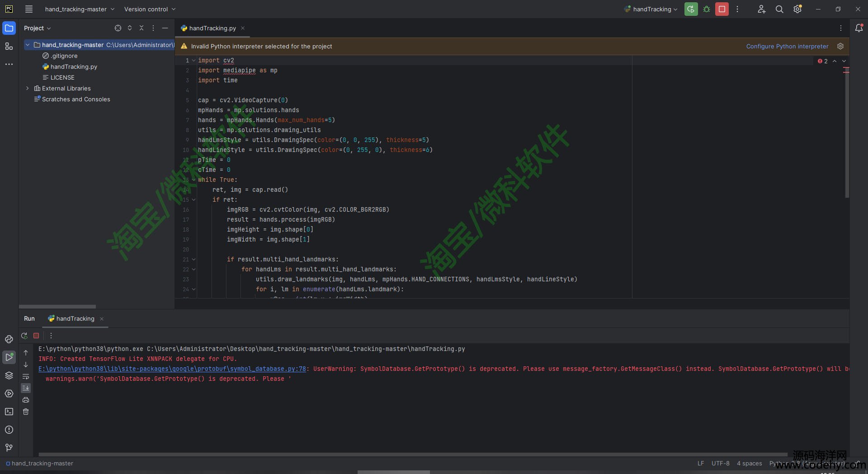Close handTracking run tab
The image size is (868, 474).
click(x=102, y=319)
